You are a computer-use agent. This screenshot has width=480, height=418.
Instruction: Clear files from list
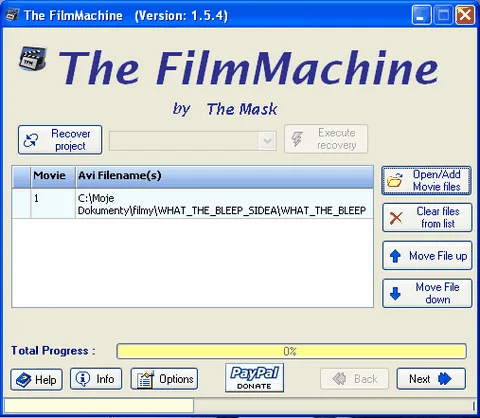[427, 217]
